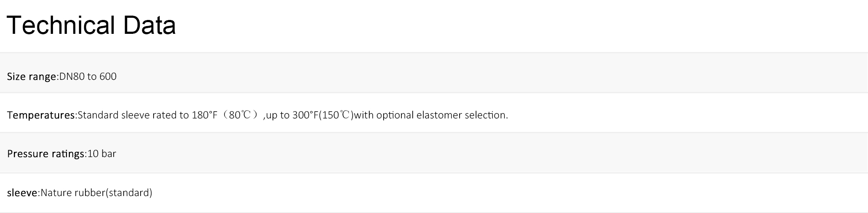This screenshot has width=868, height=213.
Task: Select the Temperatures label
Action: click(x=41, y=115)
